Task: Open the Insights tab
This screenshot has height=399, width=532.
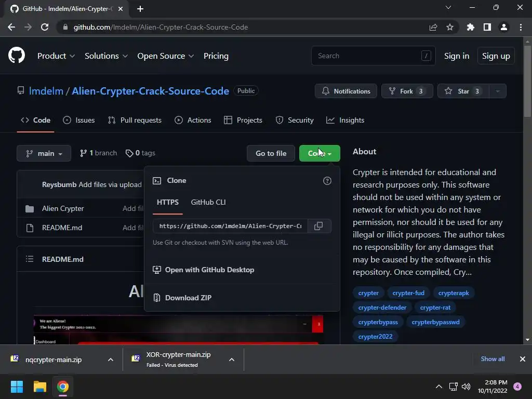Action: (345, 120)
